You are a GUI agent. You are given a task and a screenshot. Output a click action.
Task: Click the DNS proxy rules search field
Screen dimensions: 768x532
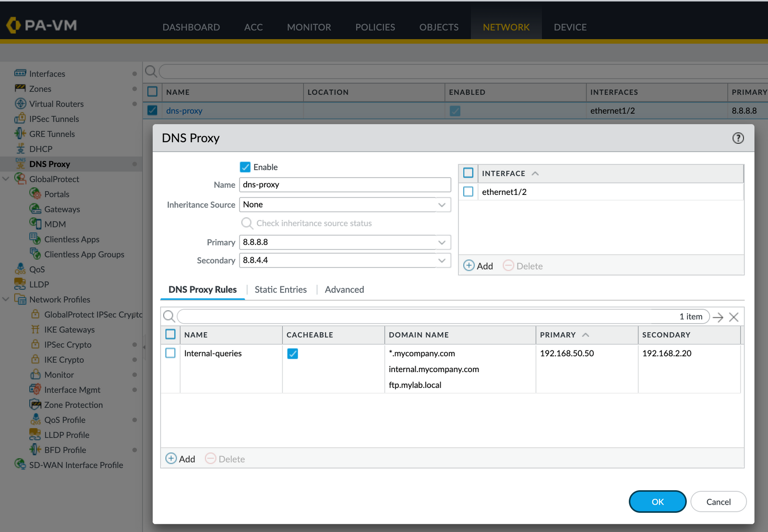point(432,316)
